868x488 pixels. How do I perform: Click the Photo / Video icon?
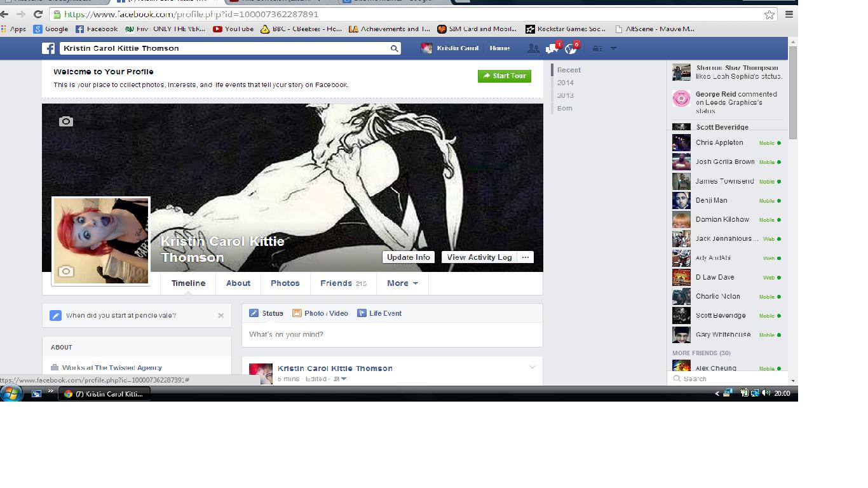point(297,313)
